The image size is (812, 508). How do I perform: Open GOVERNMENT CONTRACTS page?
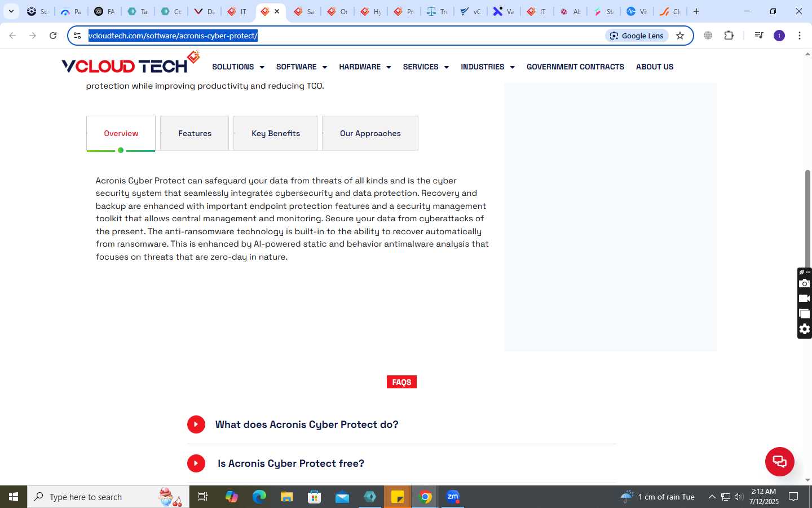575,67
